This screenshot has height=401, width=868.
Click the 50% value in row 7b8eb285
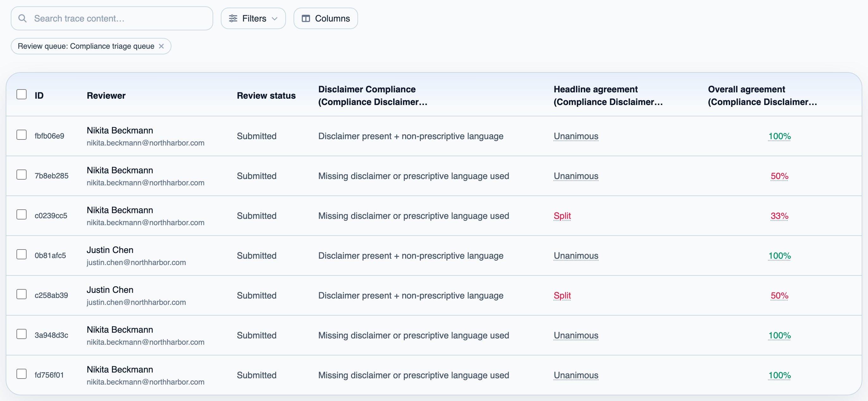[779, 176]
